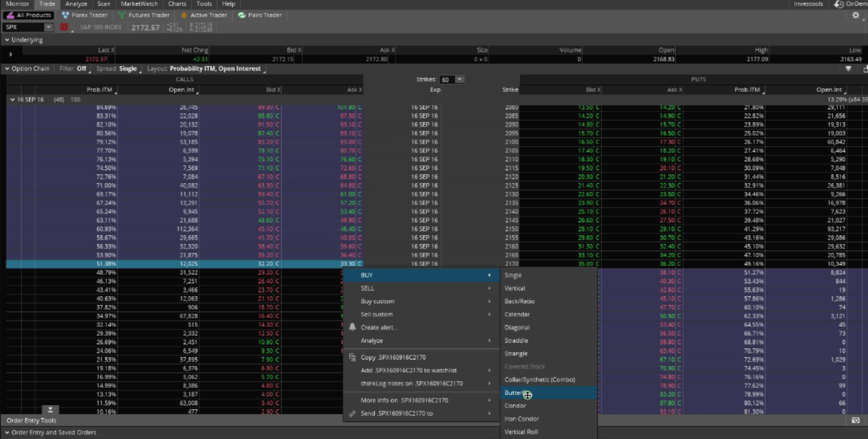Choose Collar/Synthetic (Combo) in submenu
The height and width of the screenshot is (439, 868).
549,380
